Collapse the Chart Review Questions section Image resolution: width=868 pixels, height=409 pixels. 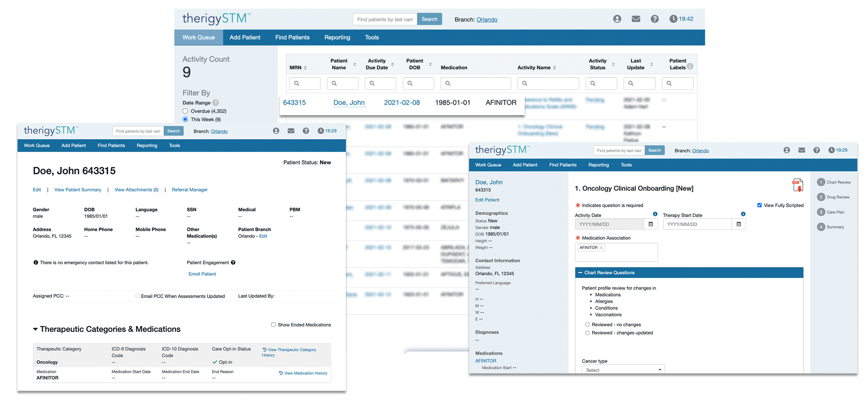(x=580, y=272)
